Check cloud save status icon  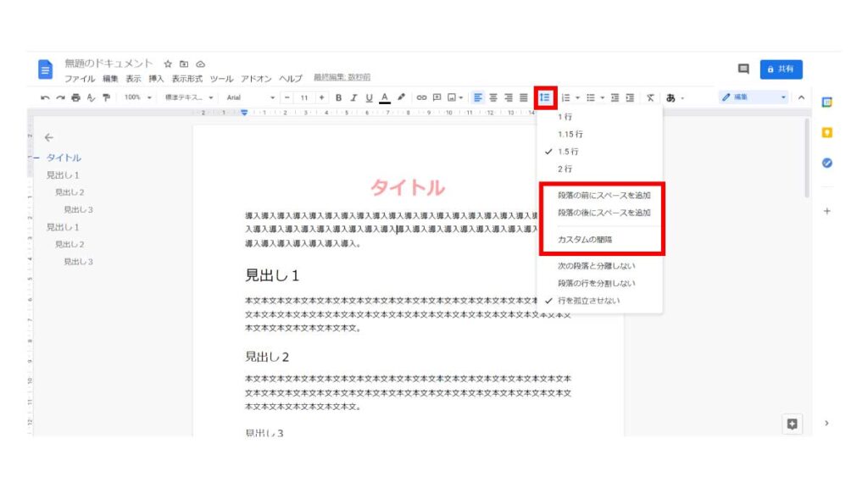(200, 64)
